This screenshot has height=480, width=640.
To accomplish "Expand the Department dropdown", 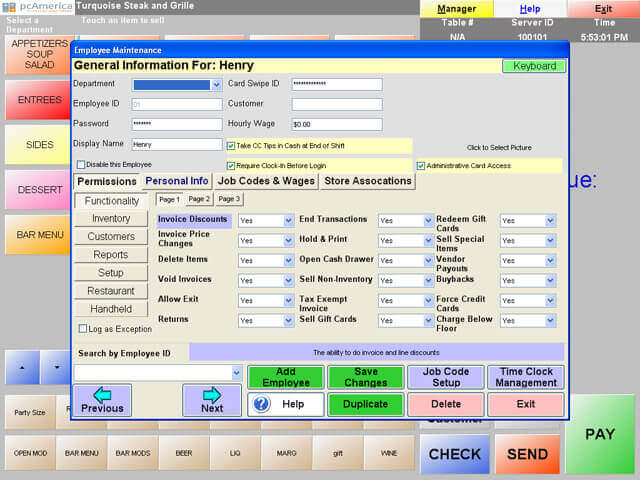I will point(216,85).
